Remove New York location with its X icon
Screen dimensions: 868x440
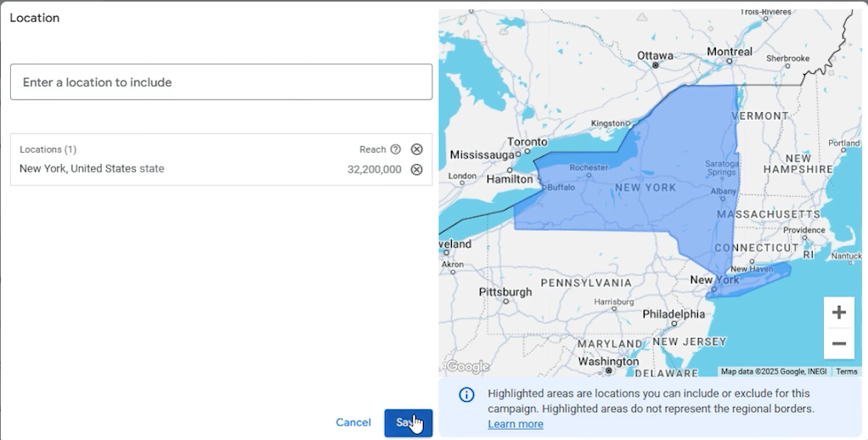(x=416, y=169)
